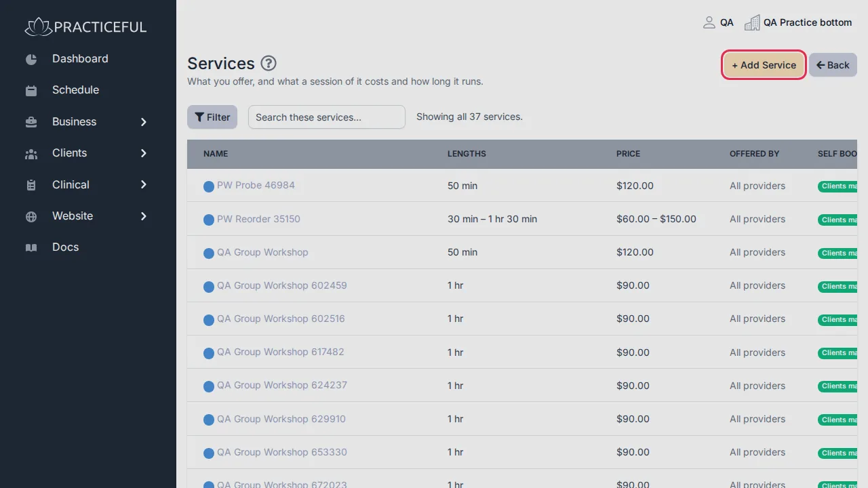868x488 pixels.
Task: Open the QA Group Workshop 602459 link
Action: (281, 285)
